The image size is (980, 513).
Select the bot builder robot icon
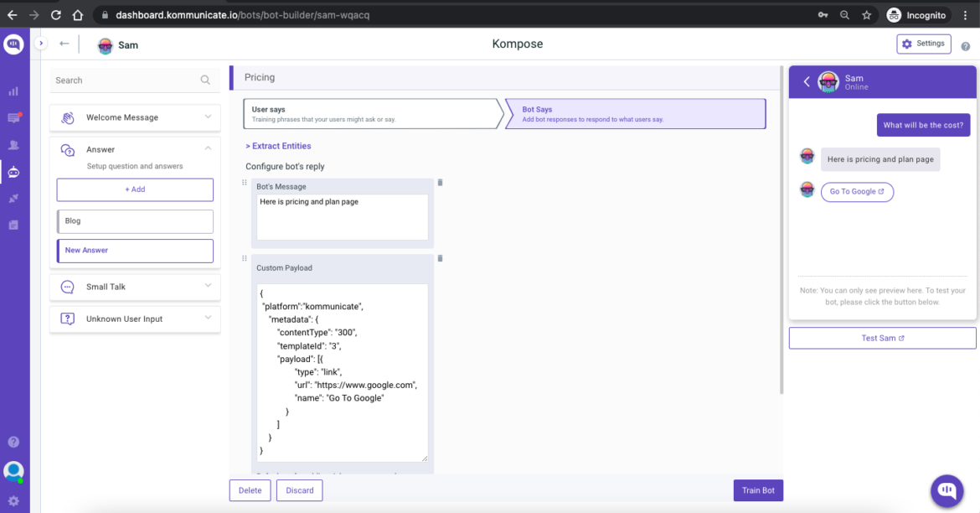[13, 171]
